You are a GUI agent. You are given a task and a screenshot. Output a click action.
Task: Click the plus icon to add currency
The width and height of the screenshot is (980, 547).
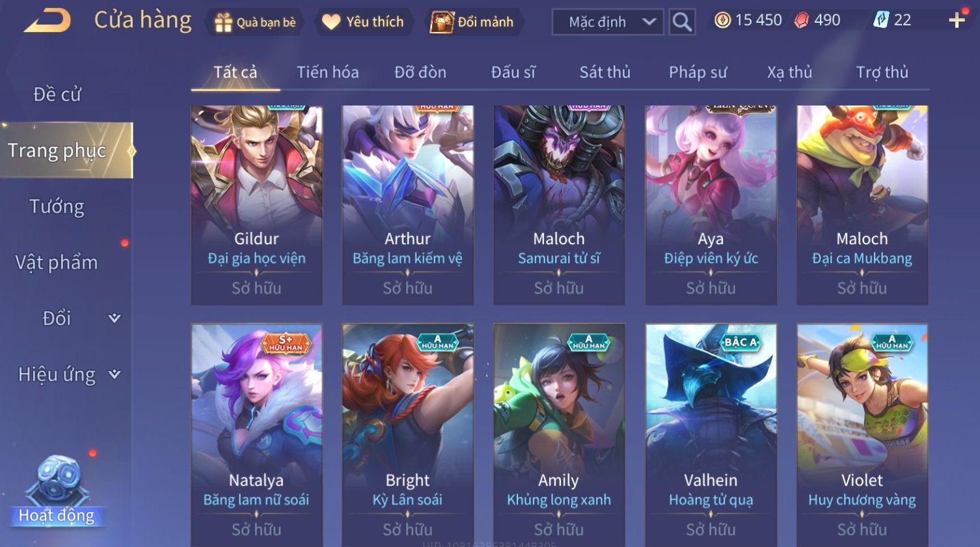(957, 20)
